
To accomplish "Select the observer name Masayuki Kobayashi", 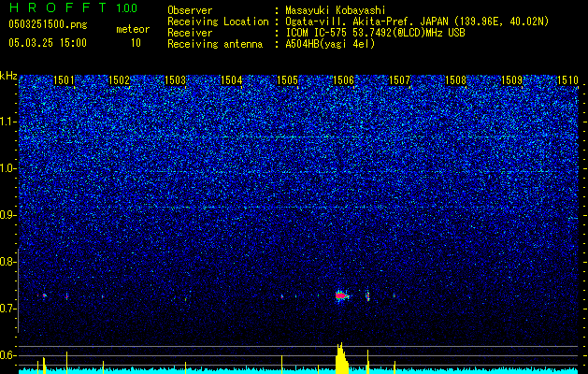I will pyautogui.click(x=336, y=10).
